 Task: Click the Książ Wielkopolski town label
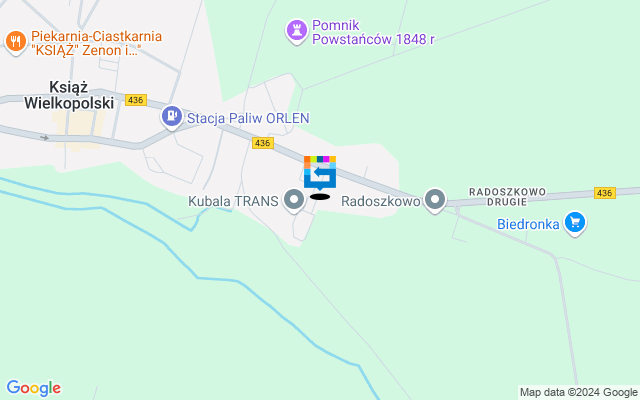(x=69, y=95)
